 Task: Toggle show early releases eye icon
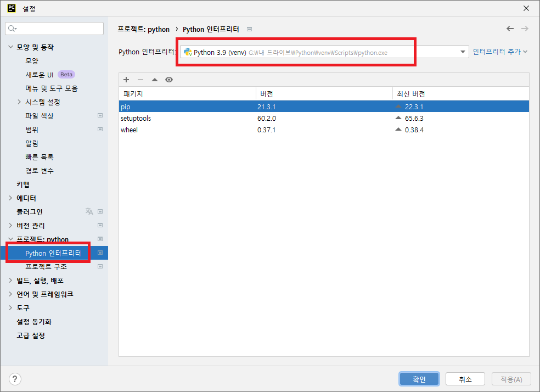(169, 80)
